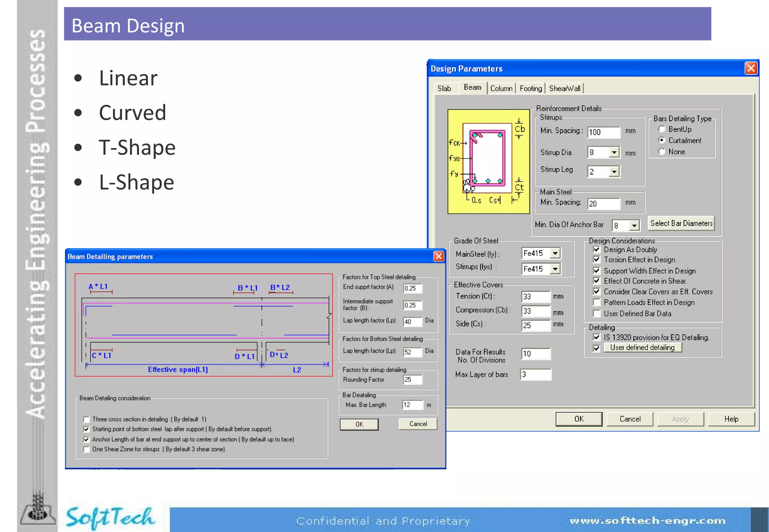Viewport: 769px width, 532px height.
Task: Open MainSteel (fy) grade dropdown
Action: point(555,254)
